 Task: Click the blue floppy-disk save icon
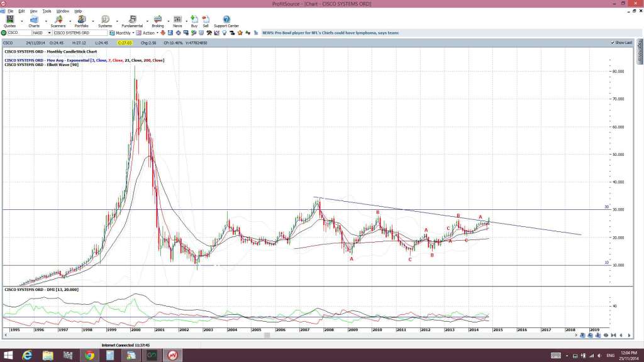pyautogui.click(x=170, y=33)
